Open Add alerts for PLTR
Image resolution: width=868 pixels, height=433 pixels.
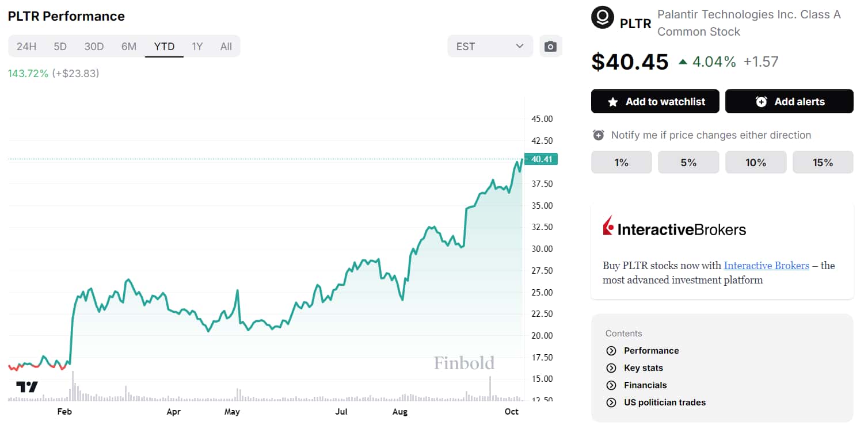789,102
